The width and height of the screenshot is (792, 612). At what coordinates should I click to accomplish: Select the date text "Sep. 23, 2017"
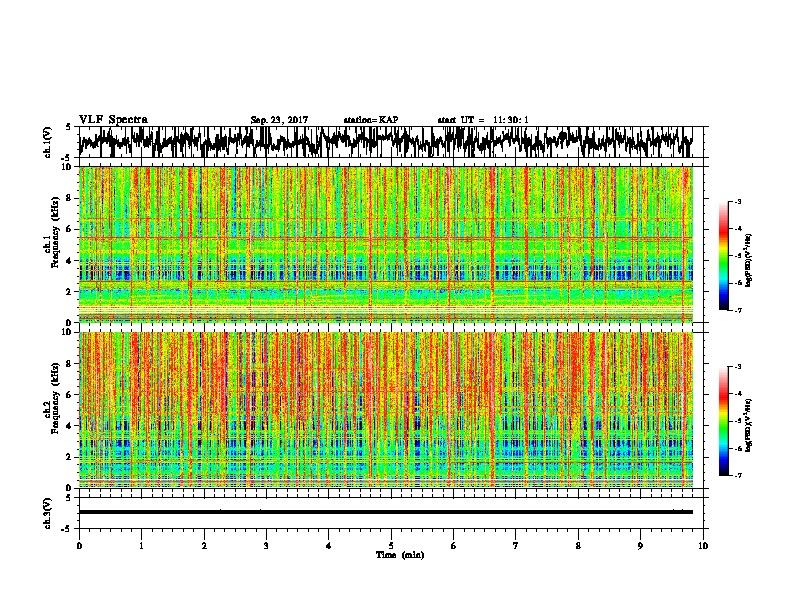tap(279, 120)
